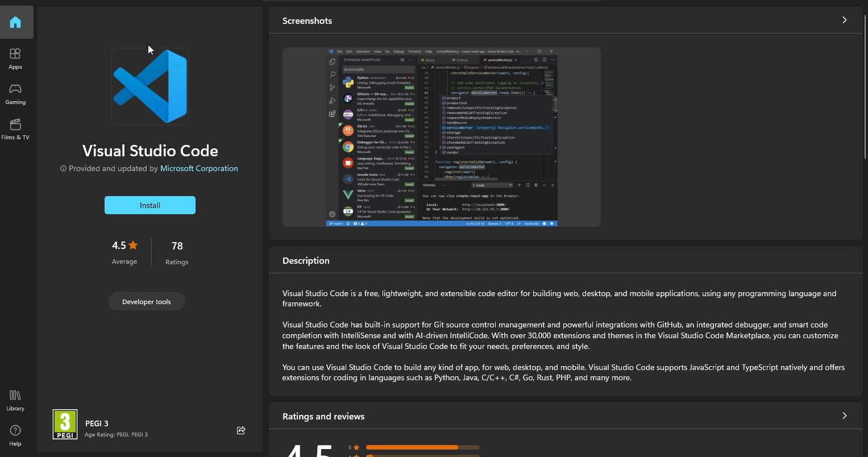Open the Apps section in sidebar
This screenshot has height=457, width=868.
click(15, 59)
